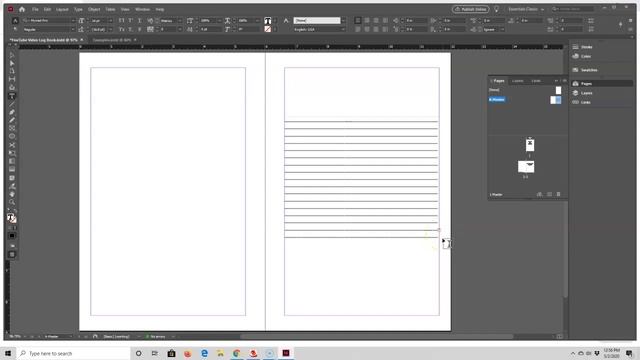Screen dimensions: 640x360
Task: Click the Adobe Stock search field
Action: [573, 9]
